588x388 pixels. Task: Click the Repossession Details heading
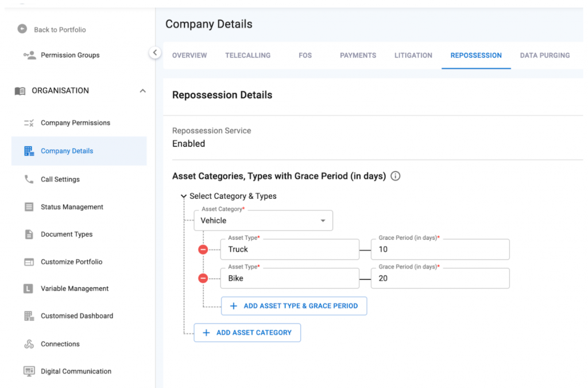222,95
